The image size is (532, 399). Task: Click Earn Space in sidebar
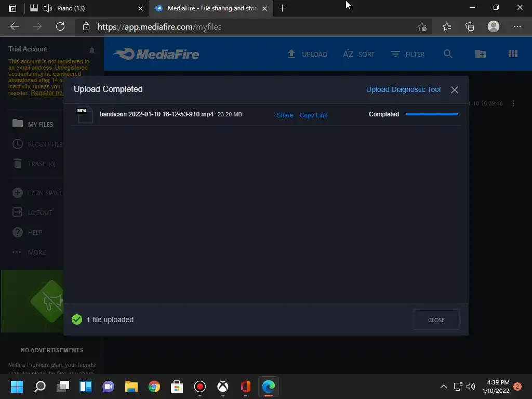point(37,193)
